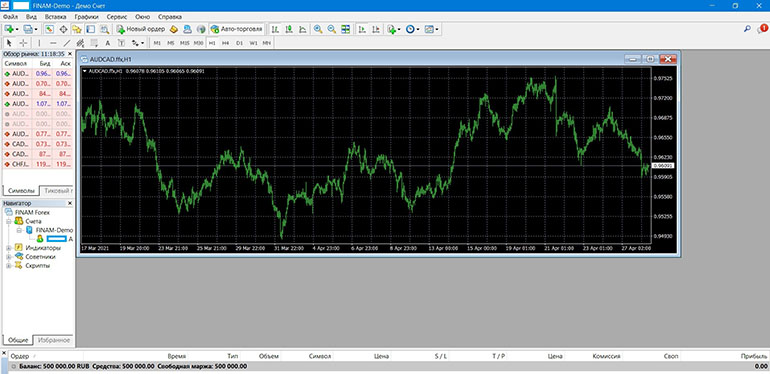770x374 pixels.
Task: Toggle chart shift
Action: [x=376, y=29]
